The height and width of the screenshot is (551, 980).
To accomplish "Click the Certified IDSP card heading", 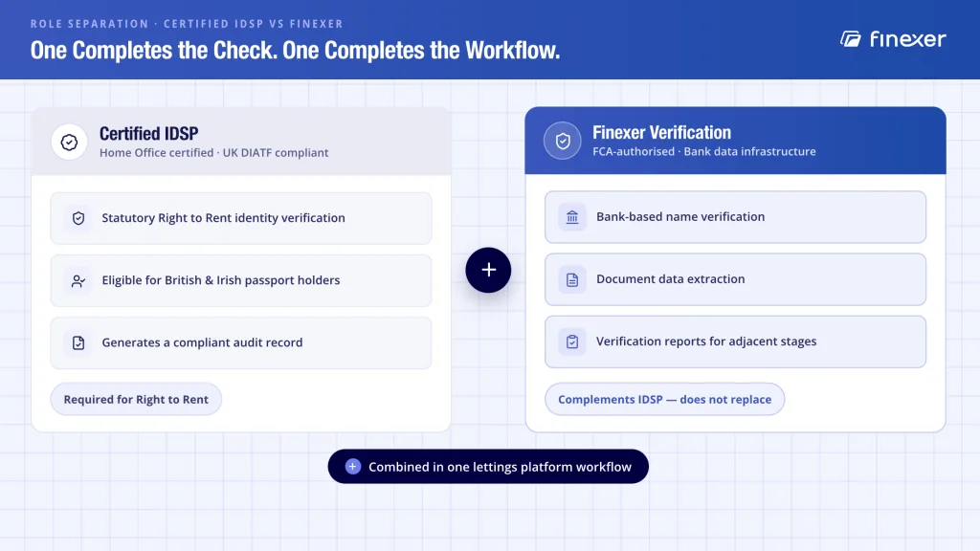I will [148, 133].
